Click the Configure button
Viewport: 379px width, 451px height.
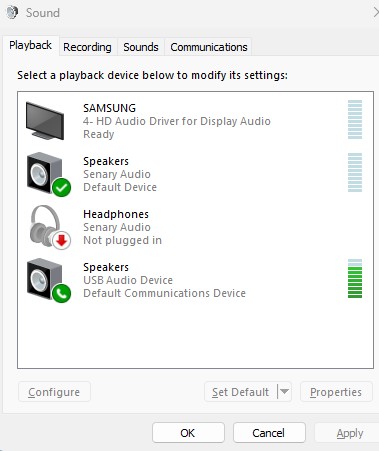(54, 392)
